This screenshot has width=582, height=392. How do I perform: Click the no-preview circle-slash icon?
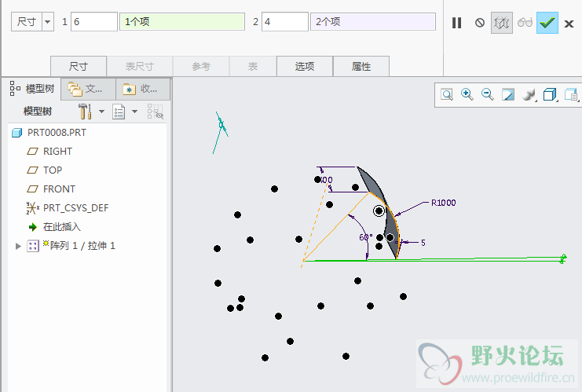[x=480, y=23]
